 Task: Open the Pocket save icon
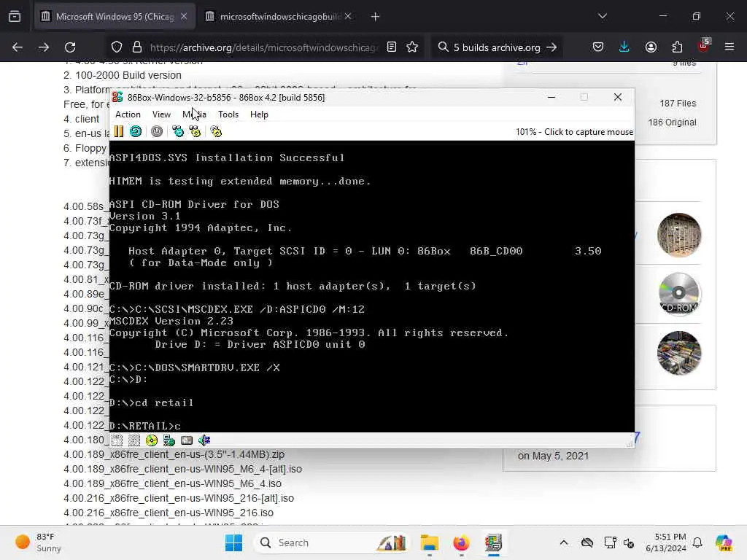(x=598, y=47)
